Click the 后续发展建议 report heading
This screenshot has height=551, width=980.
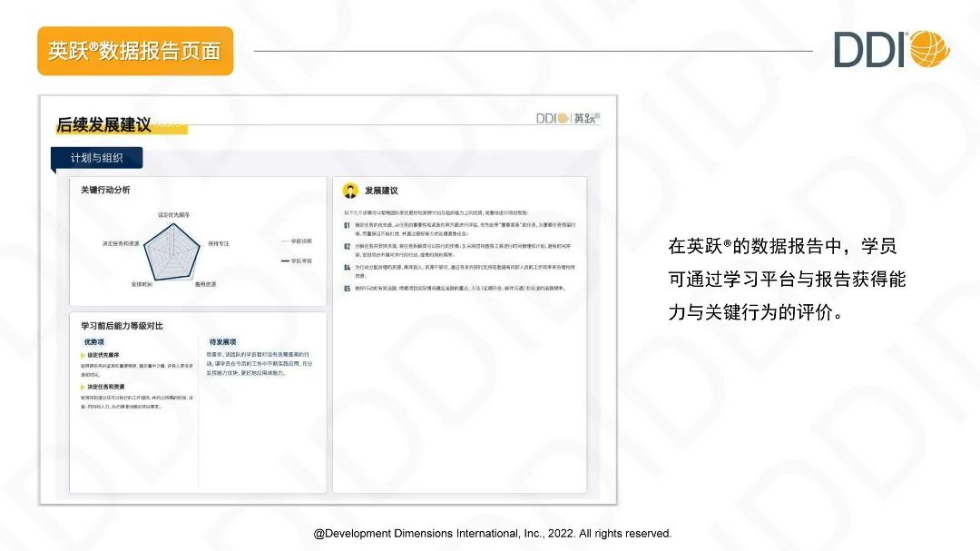[103, 125]
